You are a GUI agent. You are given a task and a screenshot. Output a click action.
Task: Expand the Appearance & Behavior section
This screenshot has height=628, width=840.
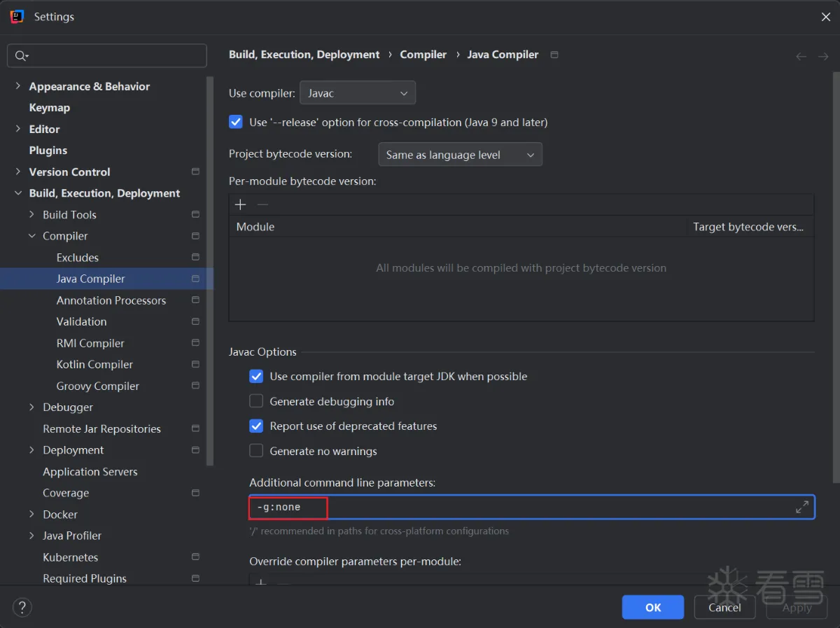(17, 86)
